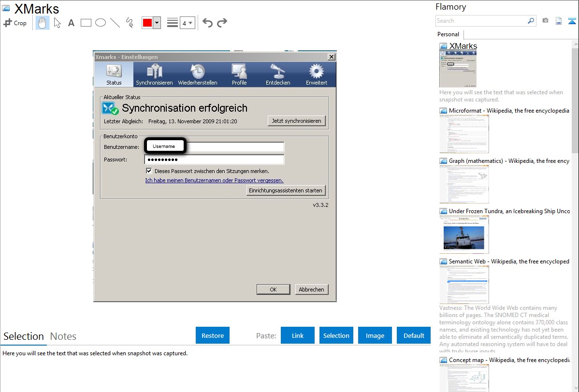The width and height of the screenshot is (579, 392).
Task: Undo the last annotation
Action: click(x=207, y=23)
